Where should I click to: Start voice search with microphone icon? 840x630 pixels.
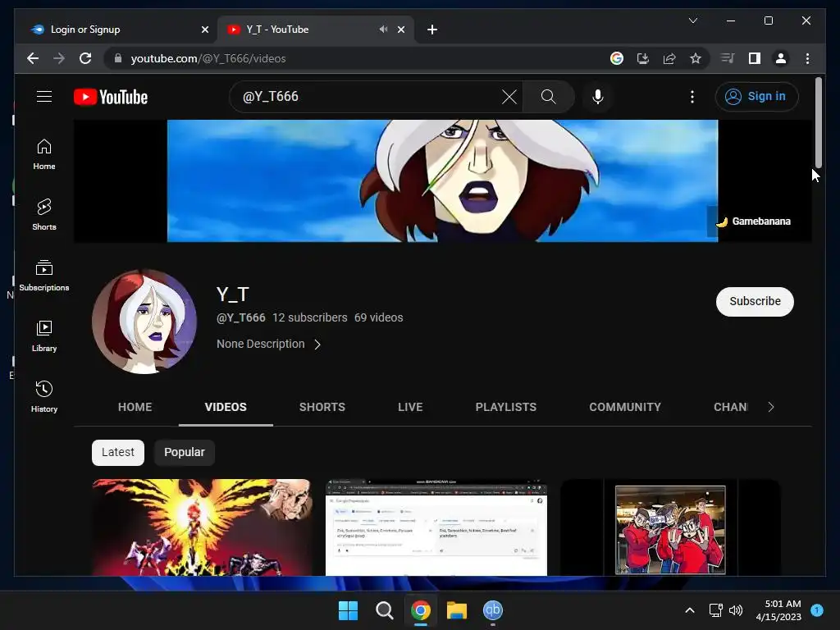click(x=598, y=97)
